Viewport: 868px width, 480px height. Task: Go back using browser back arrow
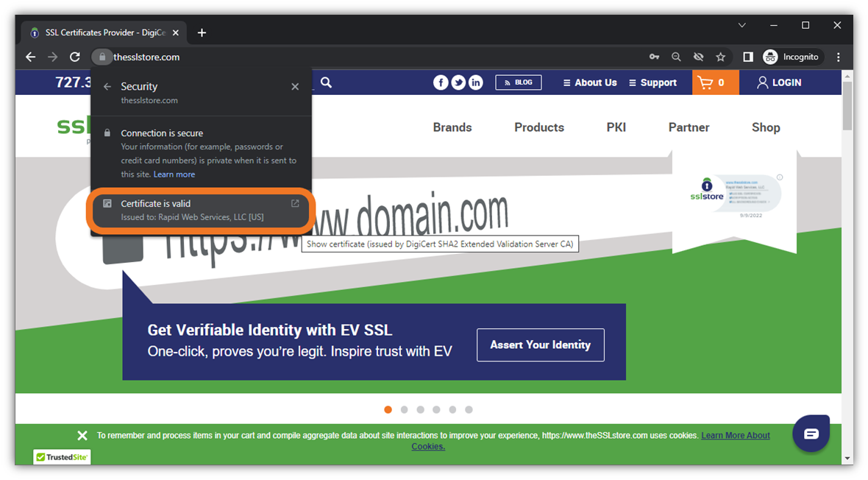point(30,57)
